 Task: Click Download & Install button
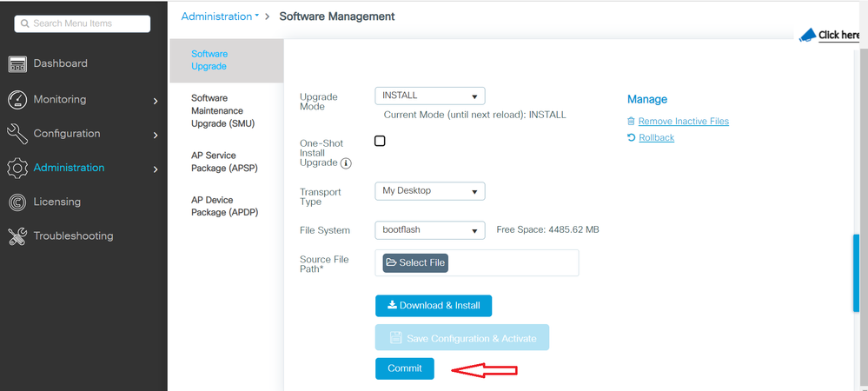coord(434,306)
